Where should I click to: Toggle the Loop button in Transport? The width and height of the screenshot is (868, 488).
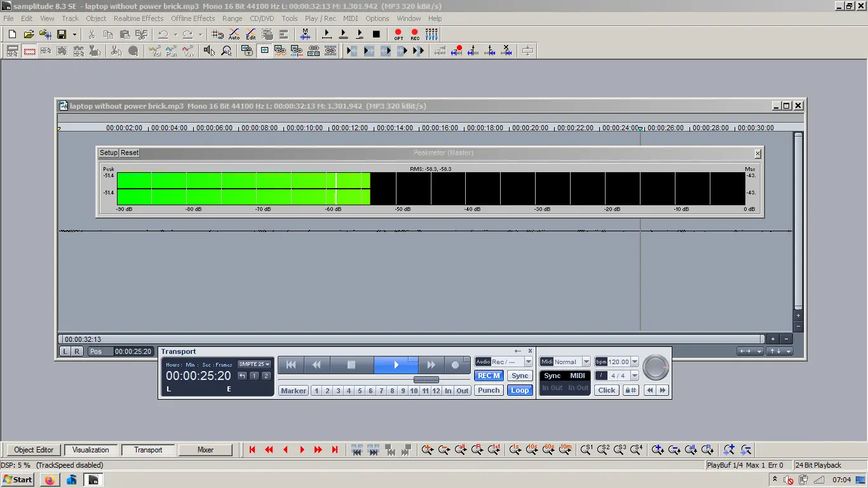(x=519, y=390)
